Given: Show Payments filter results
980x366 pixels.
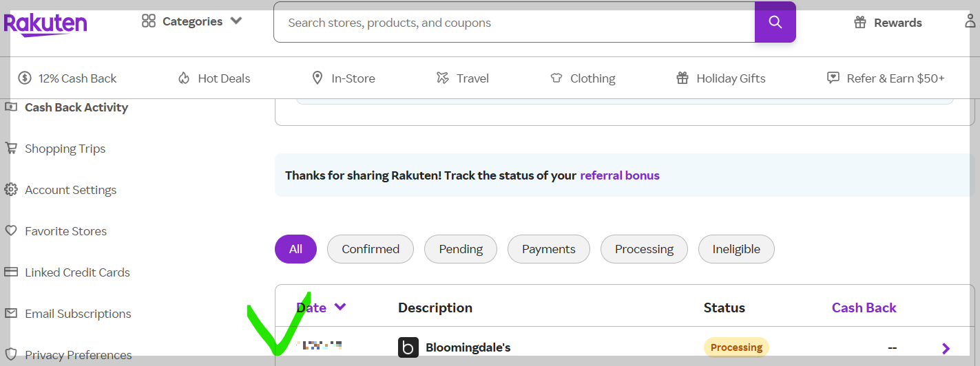Looking at the screenshot, I should [548, 249].
